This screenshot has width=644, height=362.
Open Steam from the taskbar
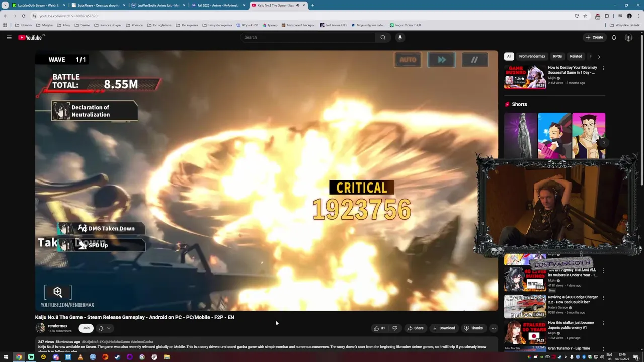pos(117,357)
